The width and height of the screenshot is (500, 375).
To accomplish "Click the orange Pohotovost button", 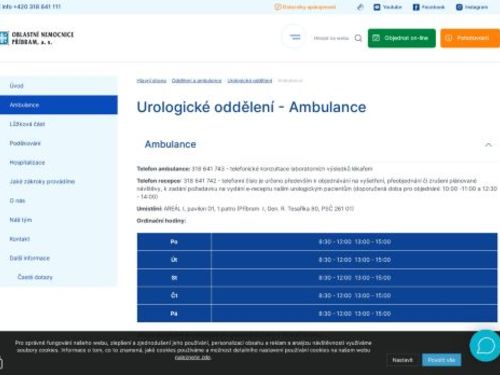I will pos(470,38).
